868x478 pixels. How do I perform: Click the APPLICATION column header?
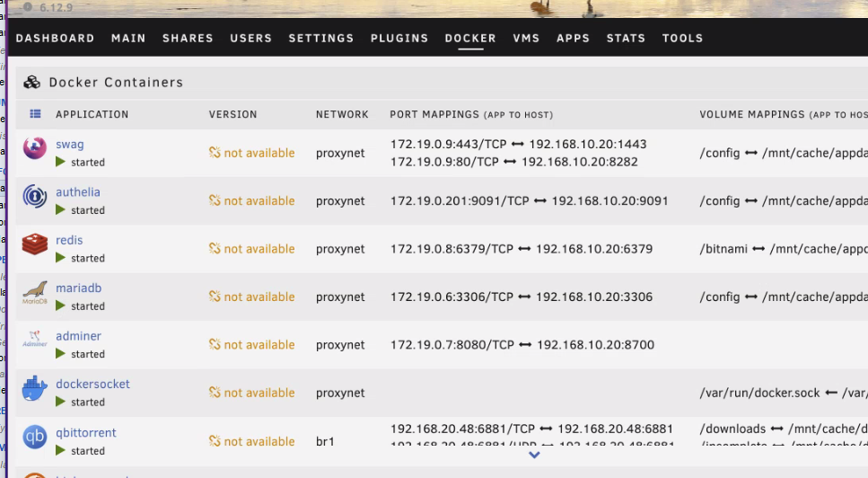pos(92,114)
